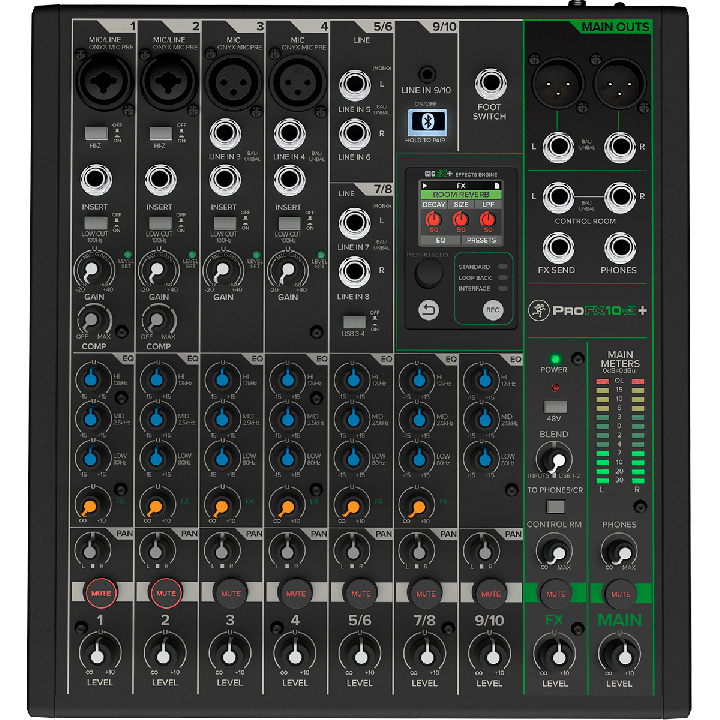The image size is (720, 720).
Task: Click channel 9/10 HI EQ knob
Action: (484, 379)
